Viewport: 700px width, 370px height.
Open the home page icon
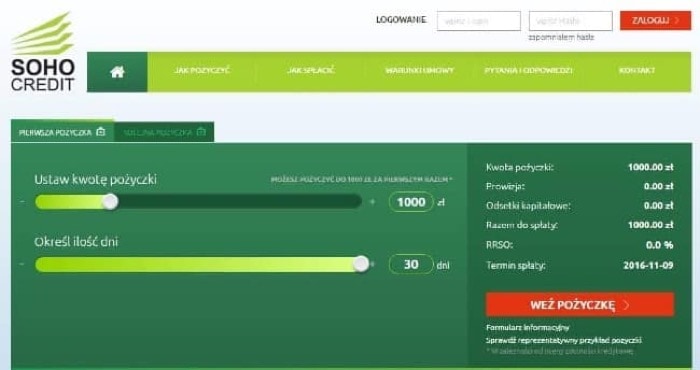[117, 72]
